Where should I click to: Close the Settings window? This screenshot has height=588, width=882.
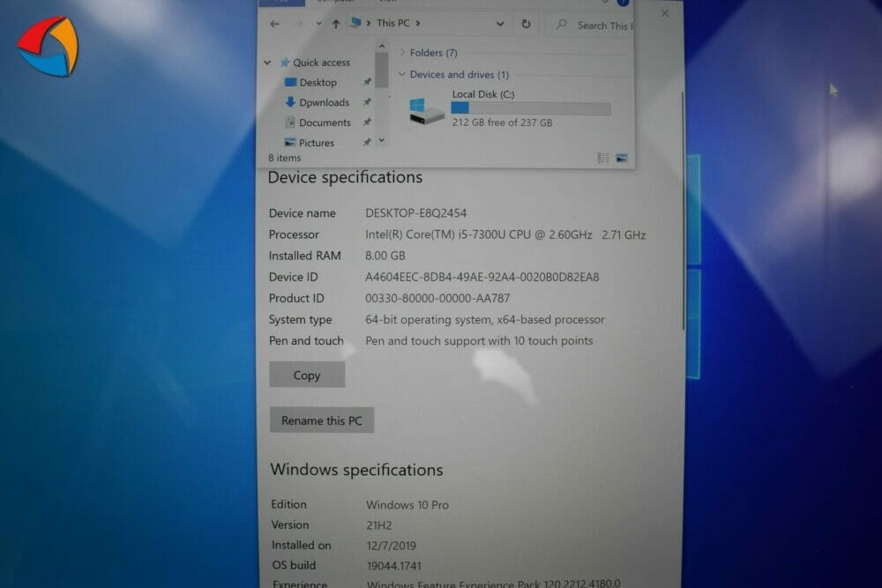click(x=665, y=13)
